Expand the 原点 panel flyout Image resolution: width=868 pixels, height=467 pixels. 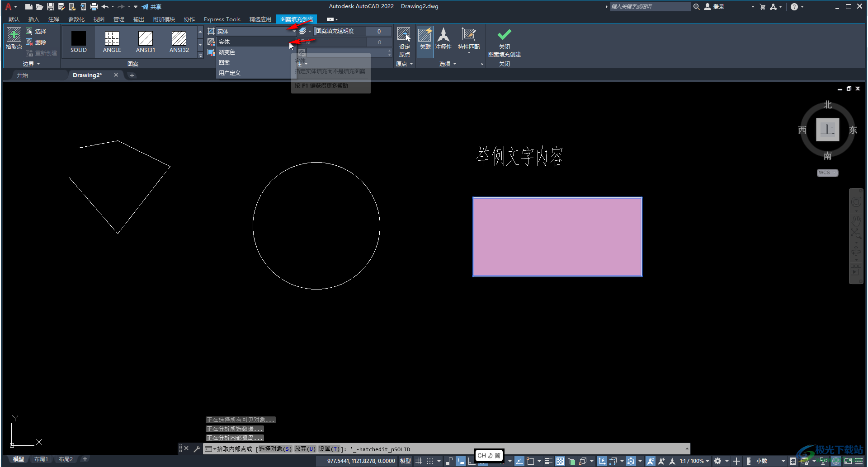tap(405, 64)
